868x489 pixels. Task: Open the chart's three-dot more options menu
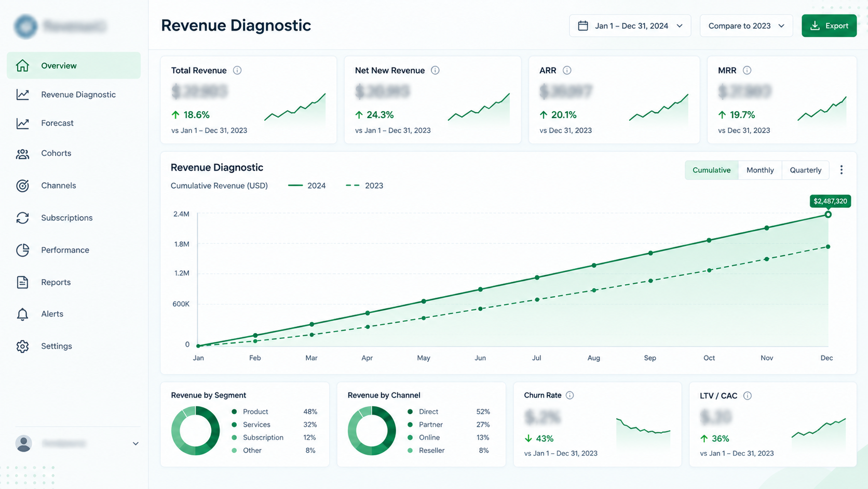tap(842, 170)
